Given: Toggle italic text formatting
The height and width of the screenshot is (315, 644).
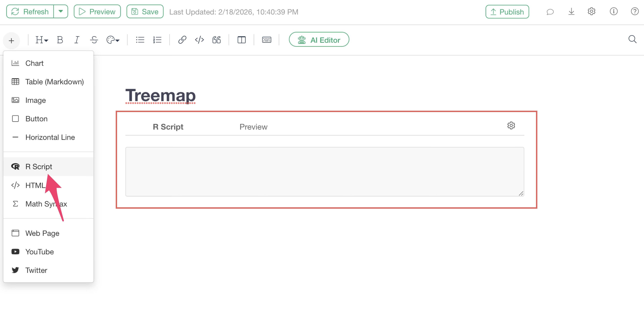Looking at the screenshot, I should [x=77, y=40].
